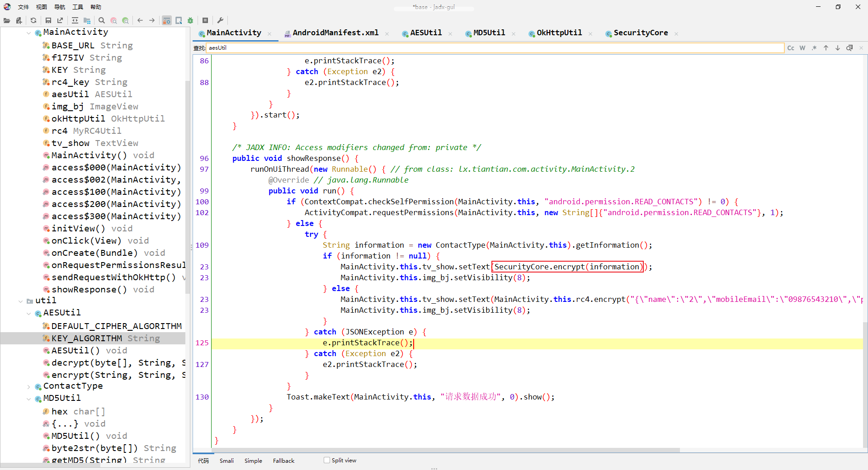The image size is (868, 470).
Task: Open the log viewer toolbar icon
Action: pyautogui.click(x=205, y=20)
